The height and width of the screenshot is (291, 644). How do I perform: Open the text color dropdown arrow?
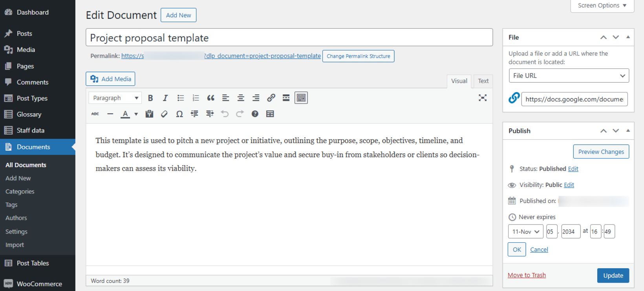[136, 114]
